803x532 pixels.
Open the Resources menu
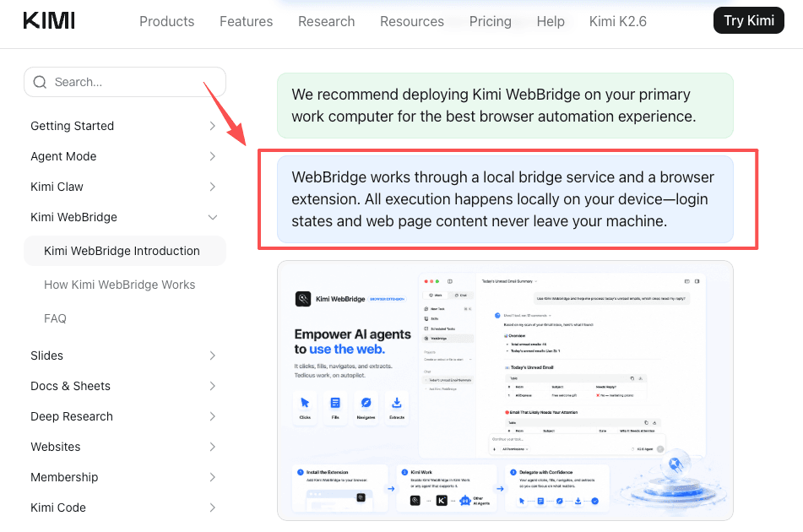412,21
